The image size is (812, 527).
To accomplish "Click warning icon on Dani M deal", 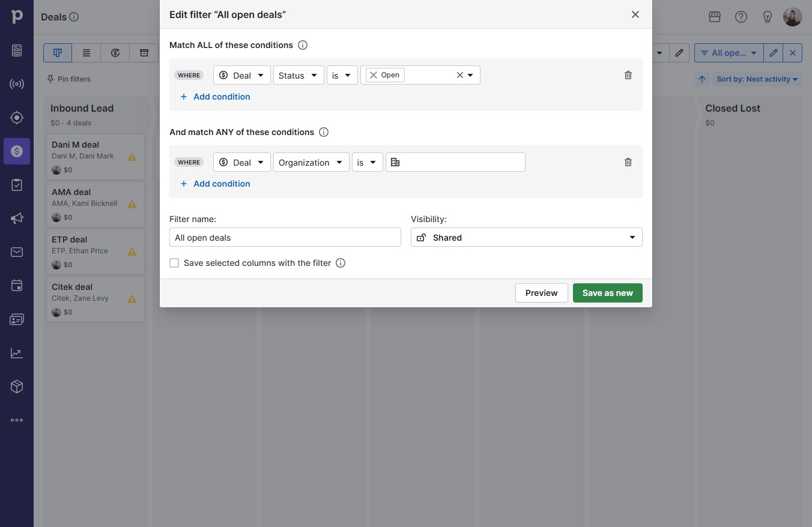I will coord(132,157).
